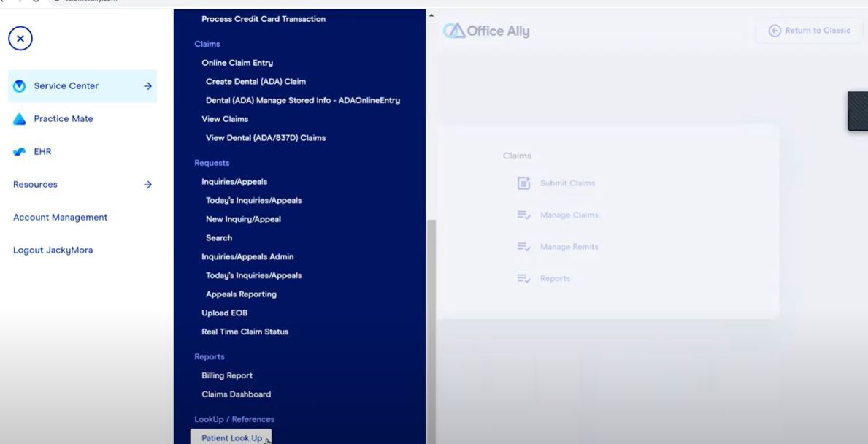Screen dimensions: 868x444
Task: Click the Claims section heading in submenu
Action: point(207,44)
